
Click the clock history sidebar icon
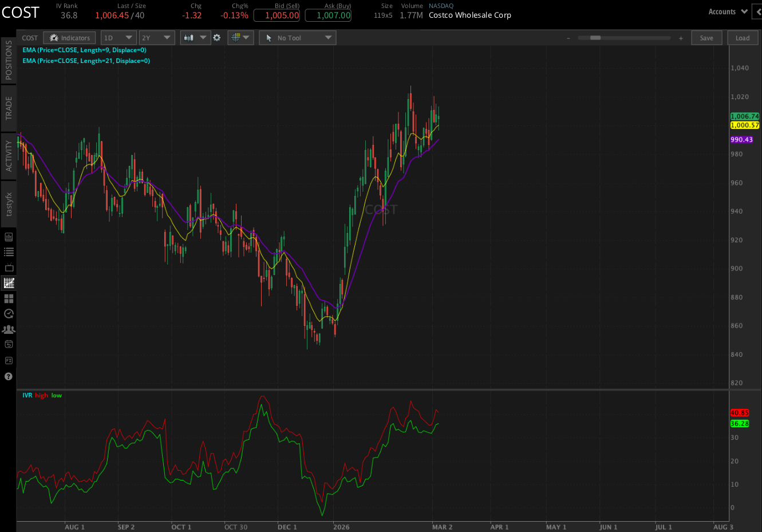tap(9, 314)
